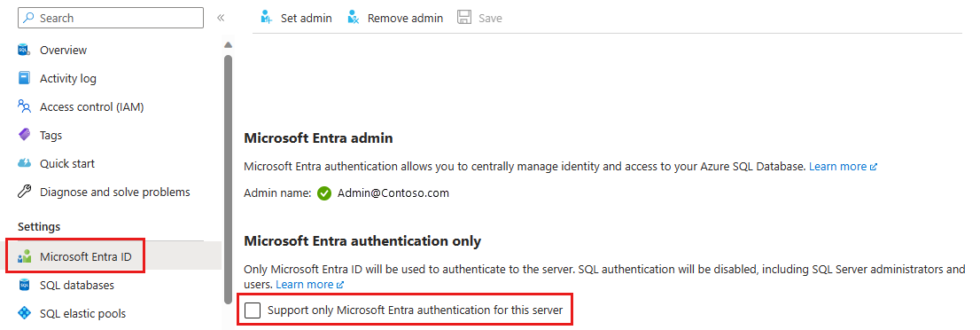Click the SQL databases icon
The image size is (980, 330).
[24, 285]
